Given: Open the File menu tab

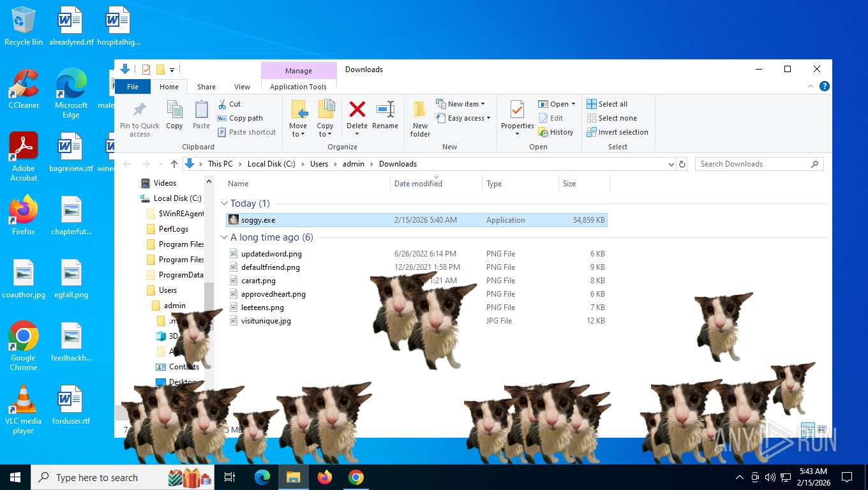Looking at the screenshot, I should (133, 87).
